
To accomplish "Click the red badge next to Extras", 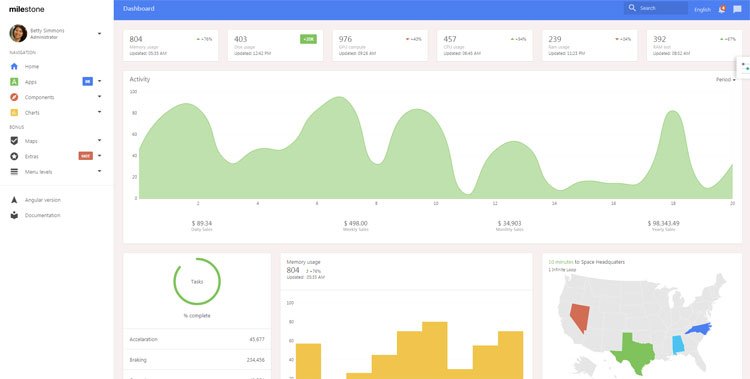I will 86,156.
